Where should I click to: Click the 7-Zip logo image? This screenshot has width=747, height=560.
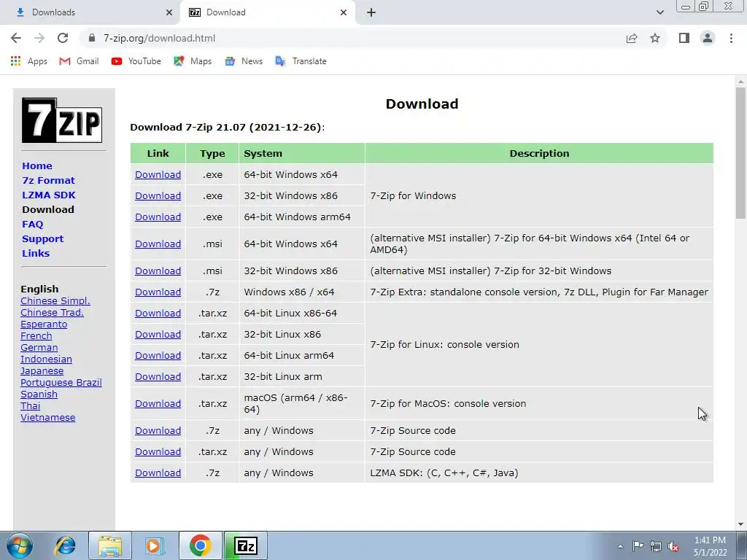pyautogui.click(x=62, y=120)
